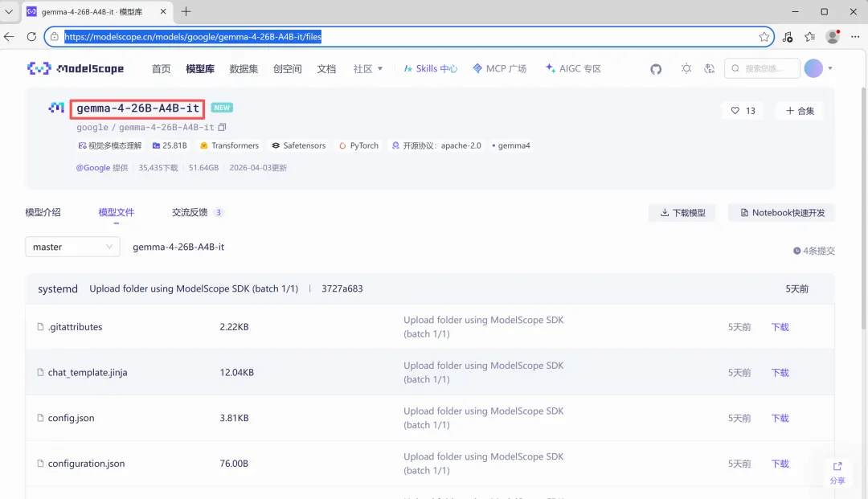Click the 下载模型 button
The image size is (868, 499).
pyautogui.click(x=682, y=212)
